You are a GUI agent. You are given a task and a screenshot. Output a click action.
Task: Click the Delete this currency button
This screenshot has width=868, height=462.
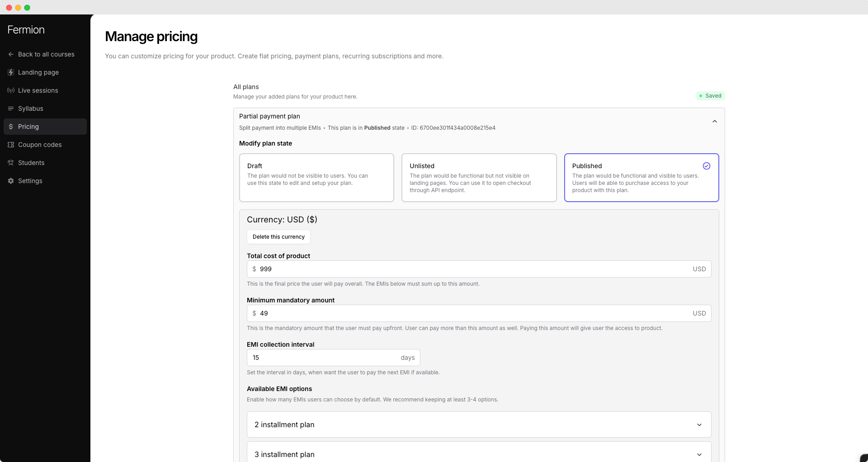click(278, 236)
